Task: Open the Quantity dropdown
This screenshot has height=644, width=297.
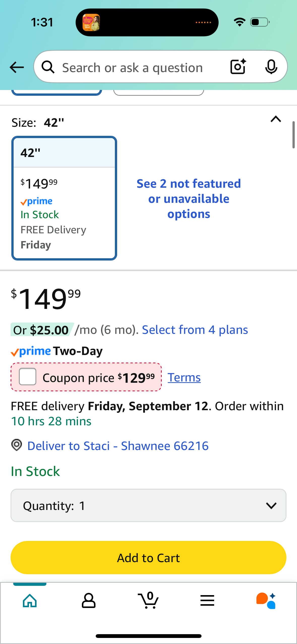Action: pos(148,505)
